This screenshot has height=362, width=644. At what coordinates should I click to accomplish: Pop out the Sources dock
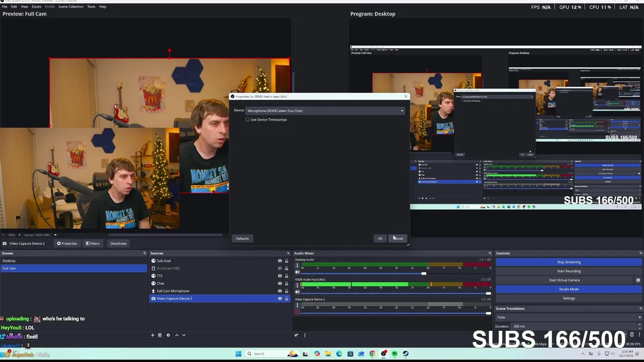(288, 253)
